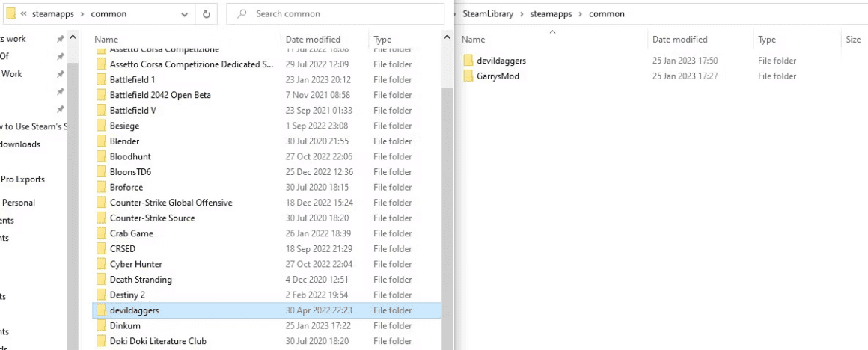Select the Doki Doki Literature Club folder icon
The height and width of the screenshot is (350, 868).
[101, 341]
